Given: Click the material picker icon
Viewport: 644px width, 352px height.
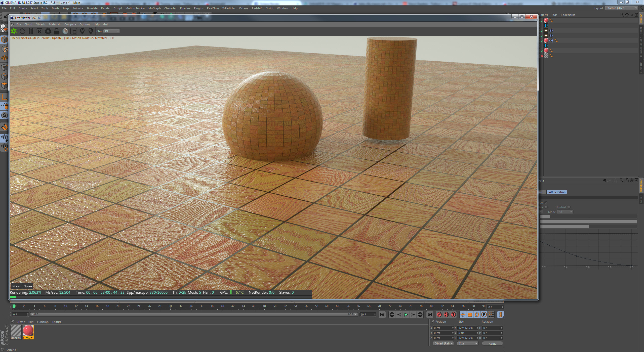Looking at the screenshot, I should click(91, 31).
